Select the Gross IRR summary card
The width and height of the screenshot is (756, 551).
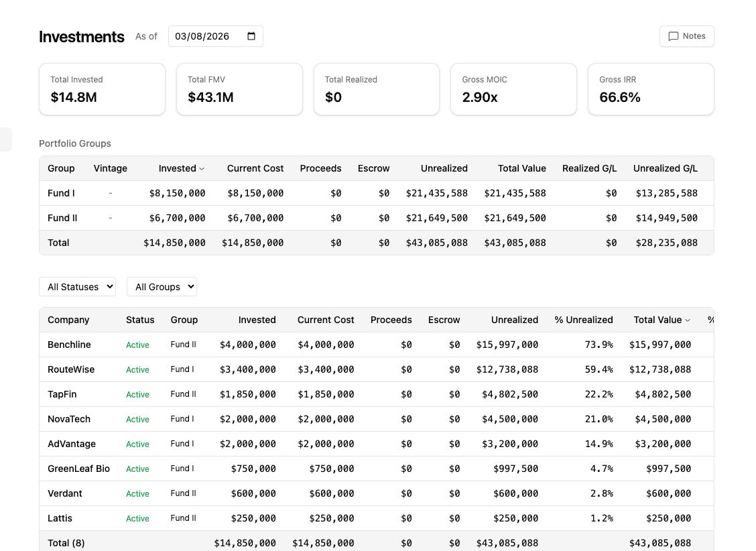tap(651, 89)
